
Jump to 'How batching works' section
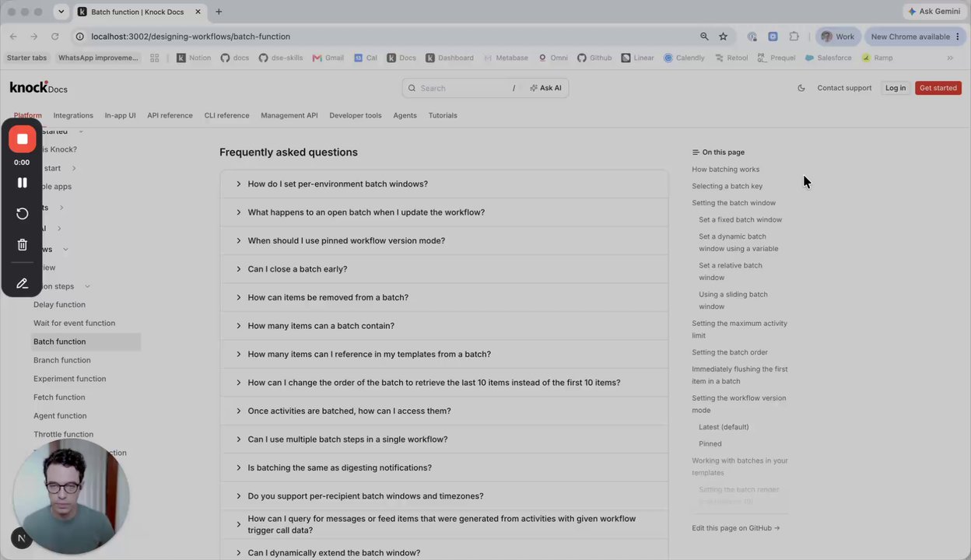pyautogui.click(x=725, y=170)
